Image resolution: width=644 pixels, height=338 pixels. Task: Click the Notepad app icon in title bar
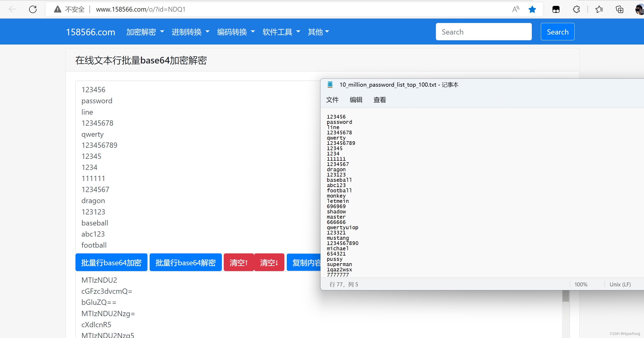[x=330, y=84]
